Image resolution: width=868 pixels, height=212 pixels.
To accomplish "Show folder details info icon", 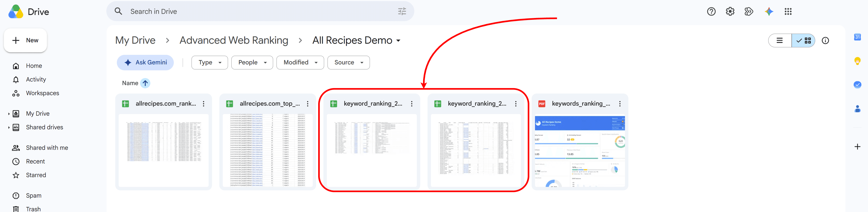I will click(x=825, y=41).
